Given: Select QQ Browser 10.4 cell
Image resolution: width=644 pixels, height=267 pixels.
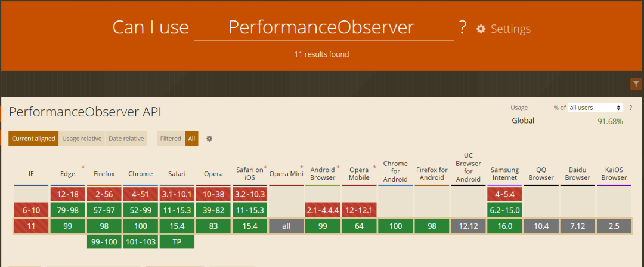Looking at the screenshot, I should tap(541, 226).
